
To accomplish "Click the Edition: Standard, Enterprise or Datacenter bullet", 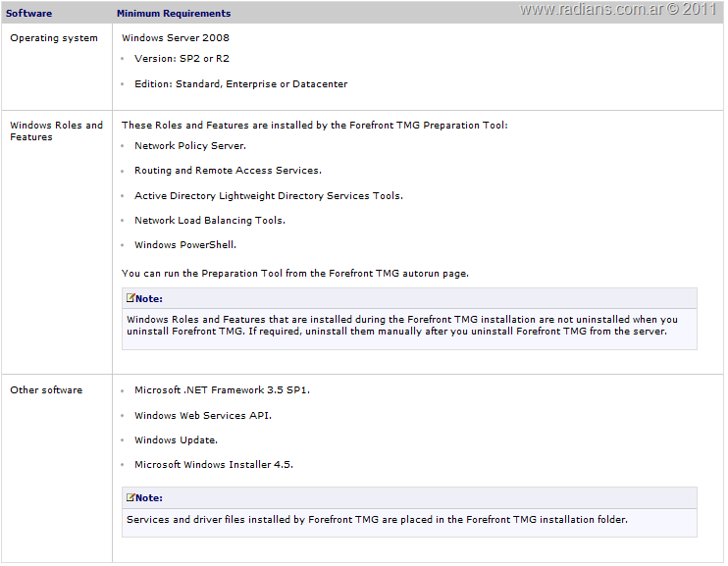I will 240,84.
